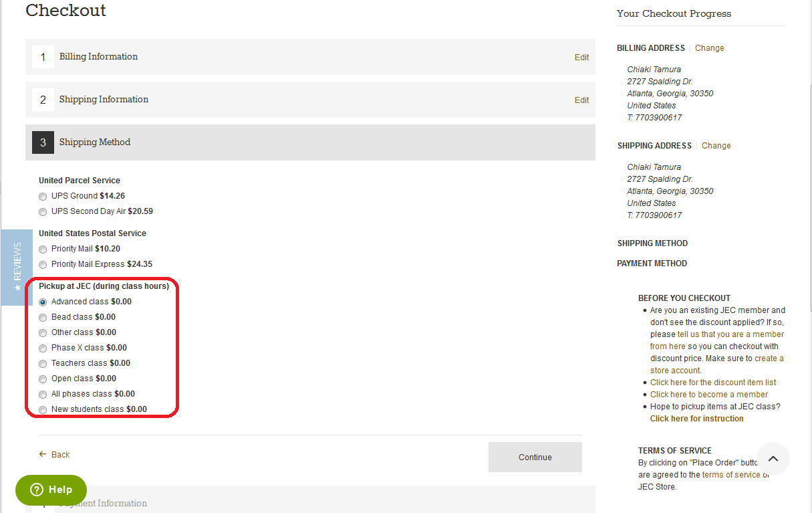The height and width of the screenshot is (513, 812).
Task: Change the shipping address
Action: 716,146
